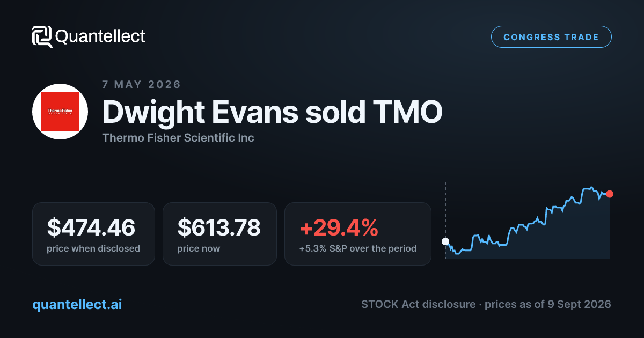The height and width of the screenshot is (338, 644).
Task: Click the white start dot on chart
Action: click(445, 241)
